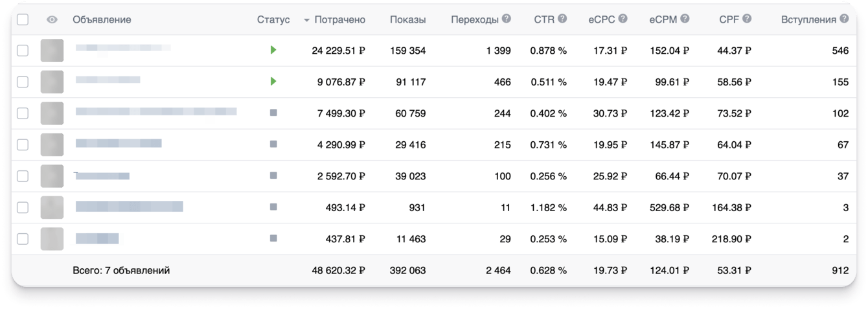The height and width of the screenshot is (309, 868).
Task: Click help icon next to eCPM
Action: click(685, 19)
